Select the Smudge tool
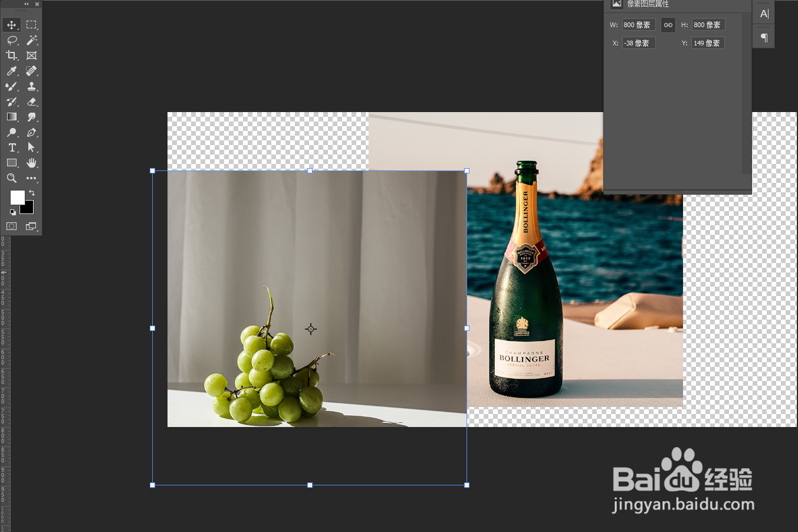 coord(31,117)
